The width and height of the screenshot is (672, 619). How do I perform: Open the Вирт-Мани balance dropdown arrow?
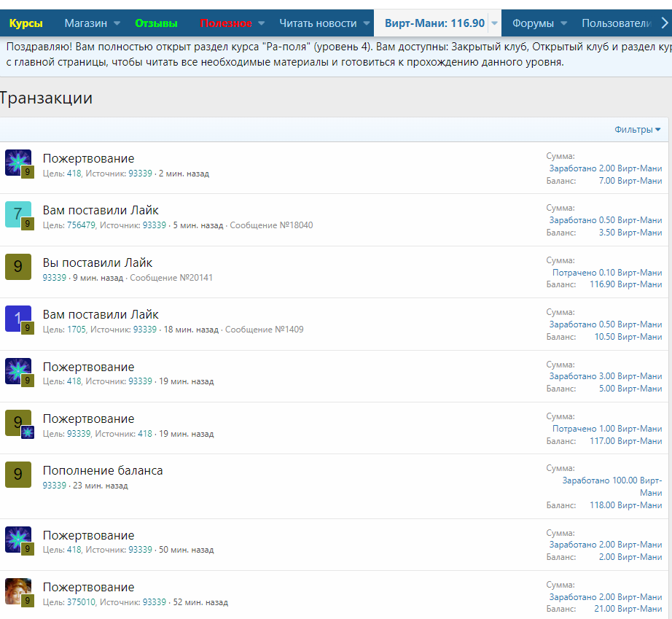click(495, 23)
